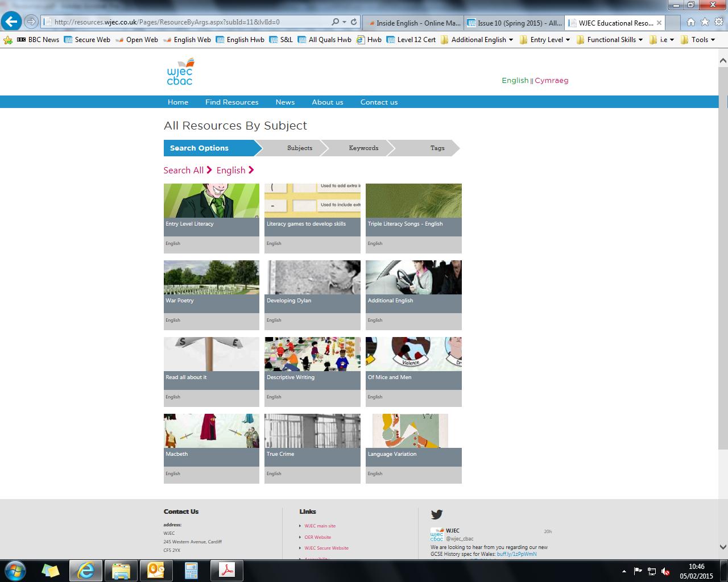Viewport: 728px width, 582px height.
Task: Open the Find Resources menu item
Action: (232, 102)
